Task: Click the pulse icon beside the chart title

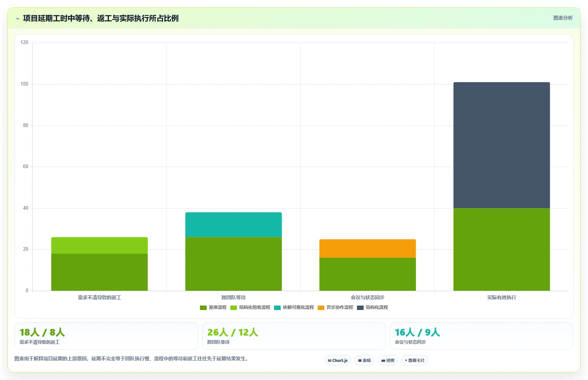Action: [17, 19]
